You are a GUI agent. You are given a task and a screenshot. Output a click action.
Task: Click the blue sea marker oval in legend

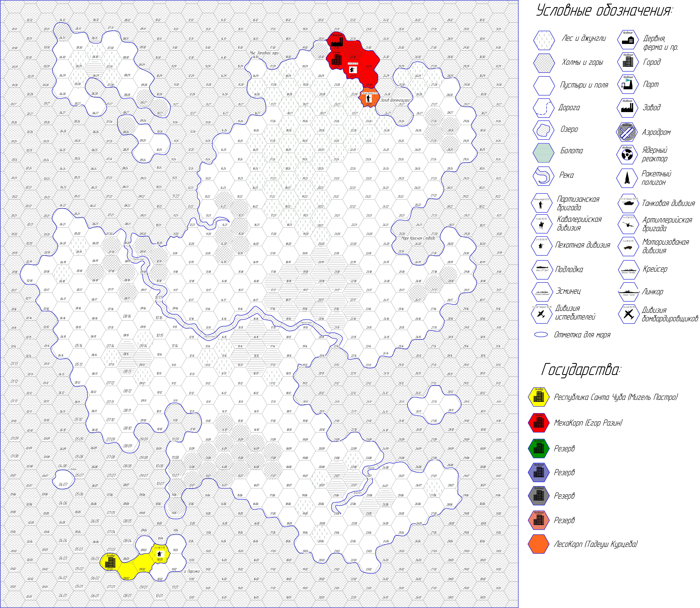coord(541,335)
